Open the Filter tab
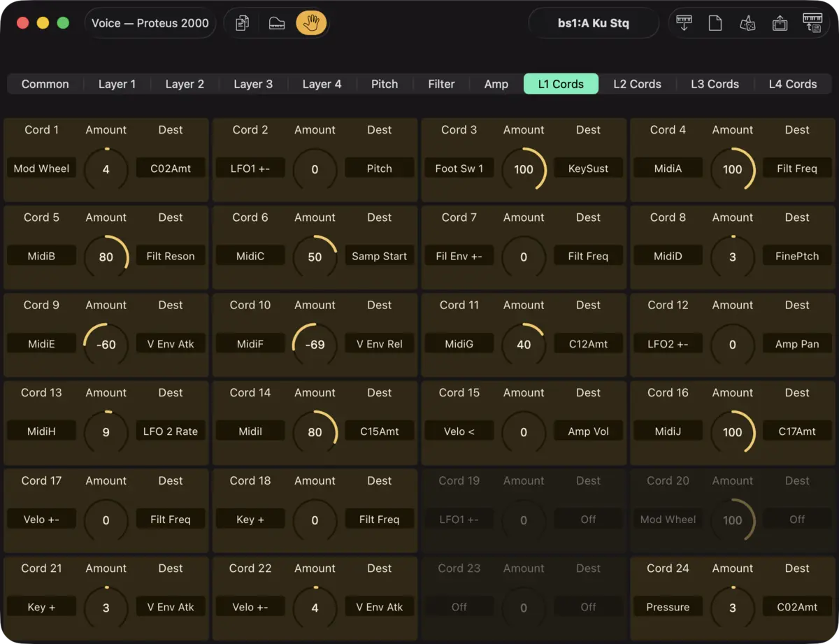Screen dimensions: 839x644 (x=441, y=84)
